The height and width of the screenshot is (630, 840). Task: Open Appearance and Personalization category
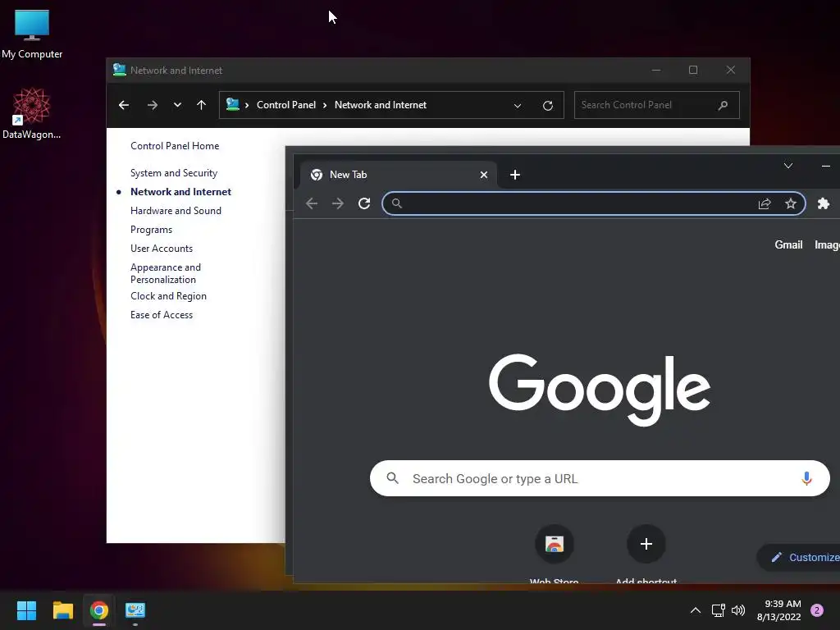[x=166, y=273]
